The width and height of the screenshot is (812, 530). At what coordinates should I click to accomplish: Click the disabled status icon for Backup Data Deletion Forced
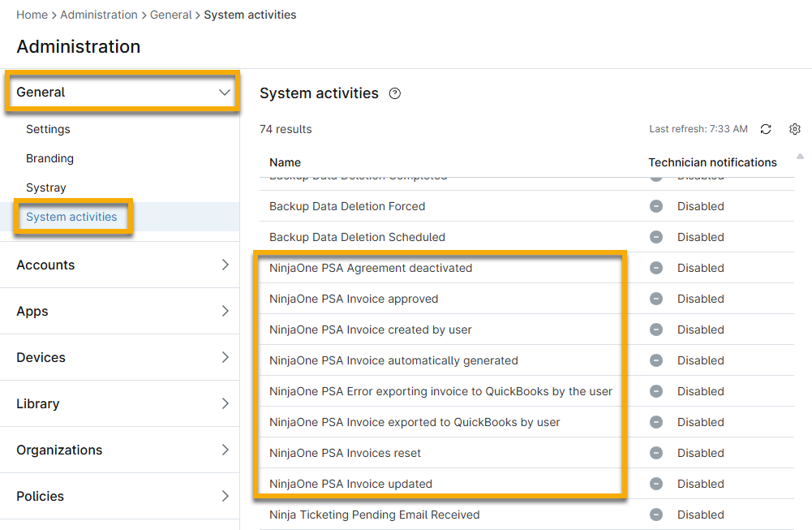(x=656, y=206)
